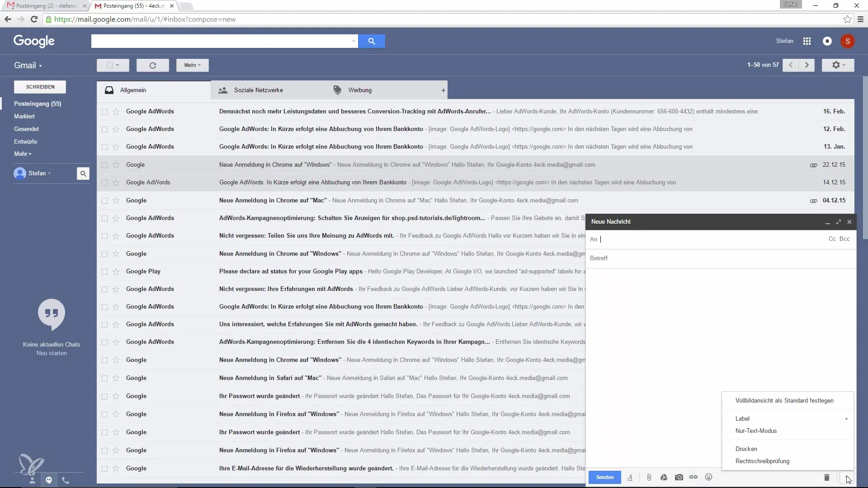Expand the Gmail product switcher dropdown
The width and height of the screenshot is (868, 488).
pos(28,66)
